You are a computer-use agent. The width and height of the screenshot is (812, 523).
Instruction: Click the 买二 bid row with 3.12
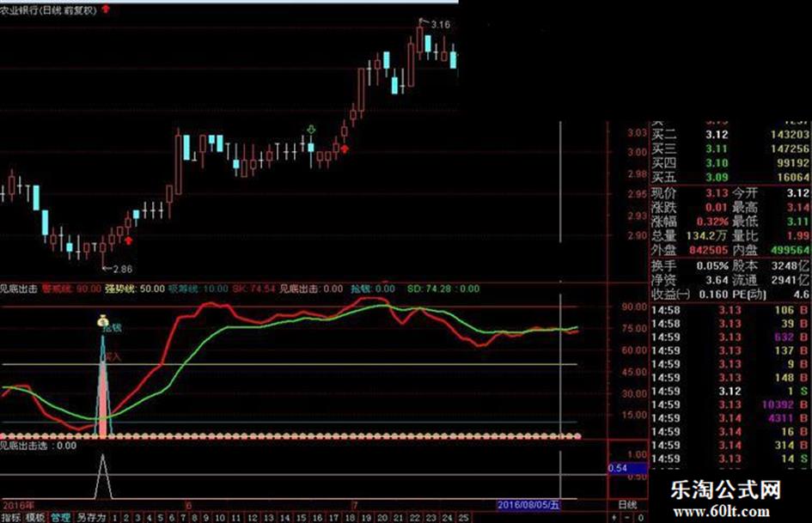(730, 135)
